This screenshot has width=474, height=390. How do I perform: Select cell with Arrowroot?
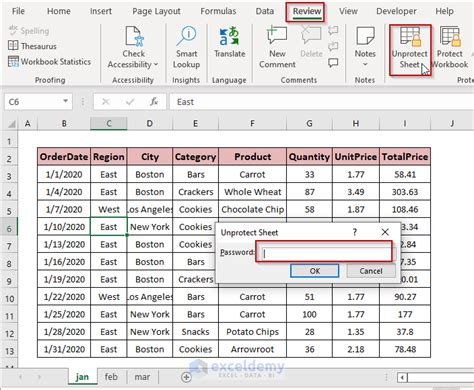(252, 349)
